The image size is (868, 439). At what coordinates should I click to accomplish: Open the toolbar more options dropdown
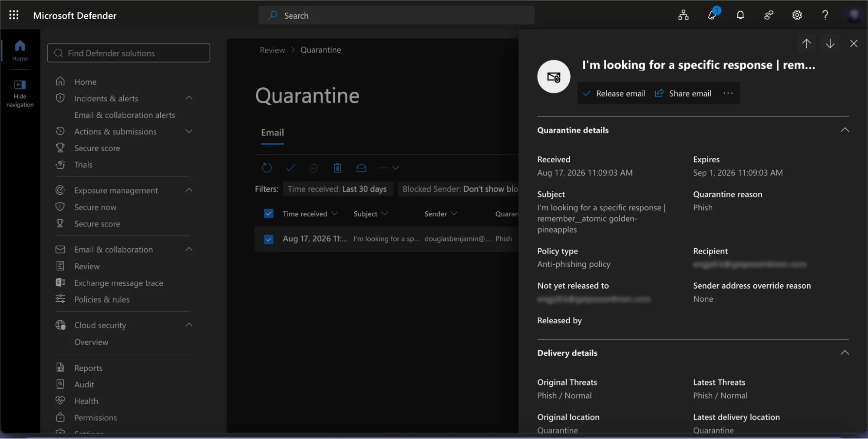388,168
